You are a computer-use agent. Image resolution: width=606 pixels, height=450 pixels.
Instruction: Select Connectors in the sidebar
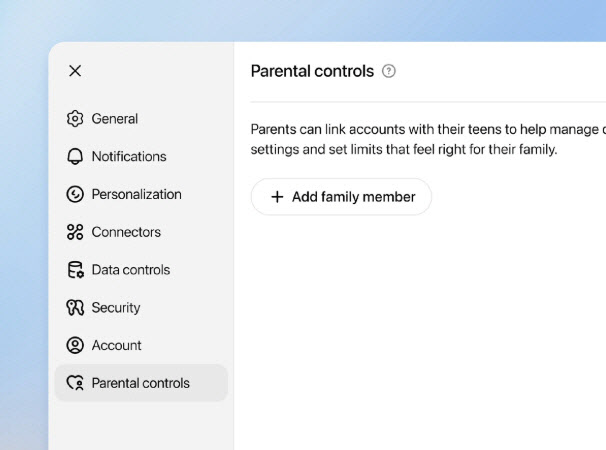126,232
